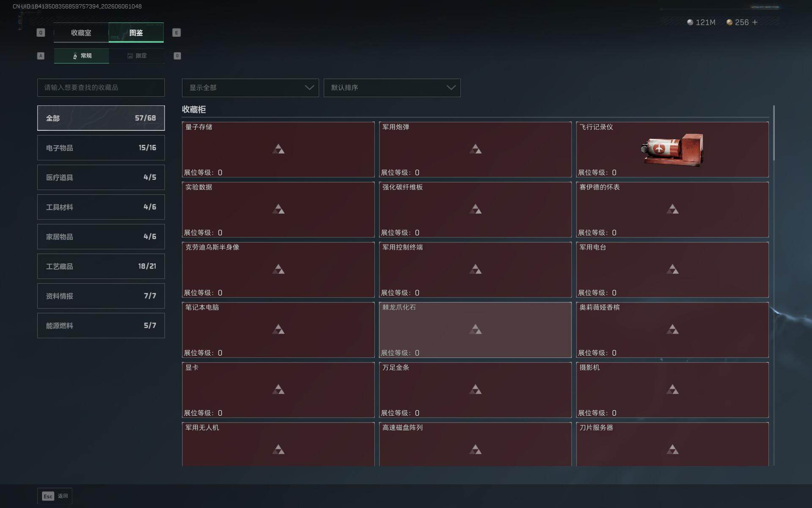The height and width of the screenshot is (508, 812).
Task: Select the 图鉴 tab
Action: pos(136,33)
